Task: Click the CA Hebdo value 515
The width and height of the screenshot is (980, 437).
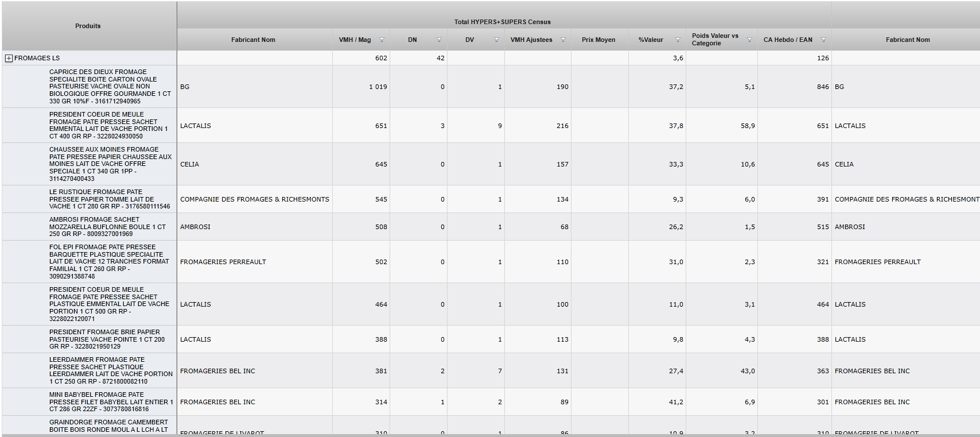Action: coord(823,227)
